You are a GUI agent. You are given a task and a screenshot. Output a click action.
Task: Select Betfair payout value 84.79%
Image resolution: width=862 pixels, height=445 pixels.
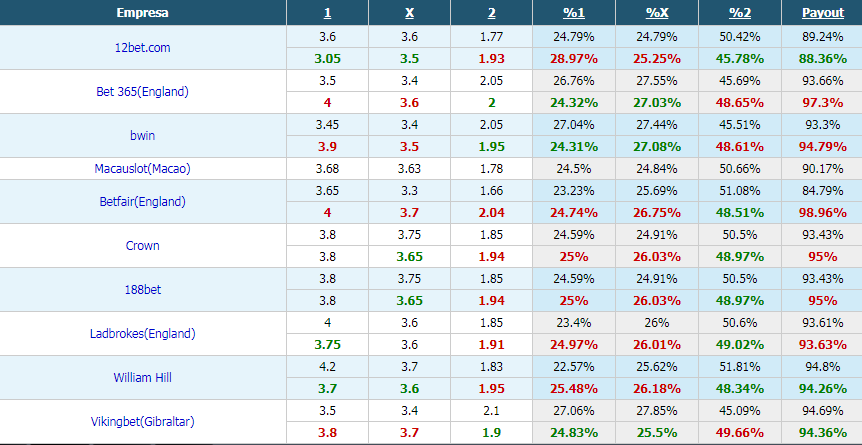(822, 191)
